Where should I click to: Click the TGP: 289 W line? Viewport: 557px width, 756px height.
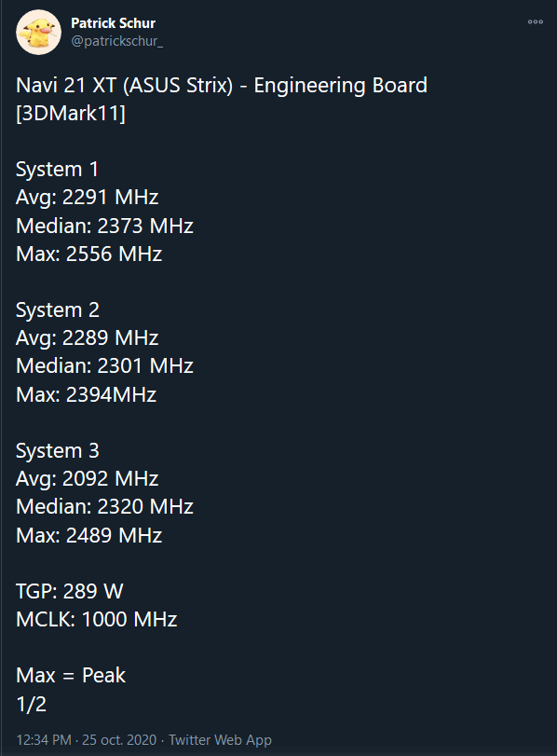(x=70, y=591)
